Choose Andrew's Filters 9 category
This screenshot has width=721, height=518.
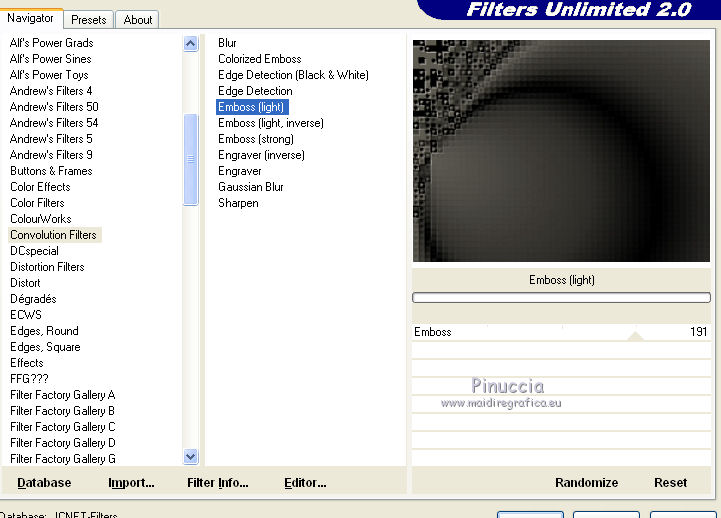tap(51, 155)
